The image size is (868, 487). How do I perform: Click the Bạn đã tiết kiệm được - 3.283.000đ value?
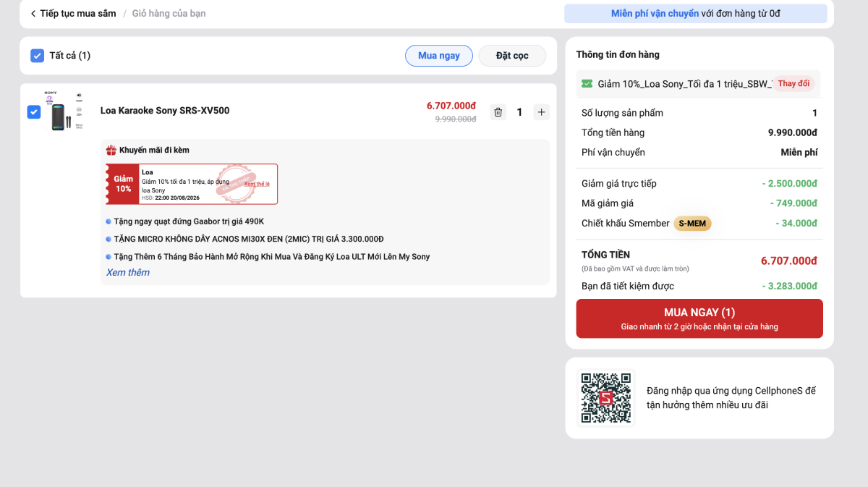[x=790, y=287]
